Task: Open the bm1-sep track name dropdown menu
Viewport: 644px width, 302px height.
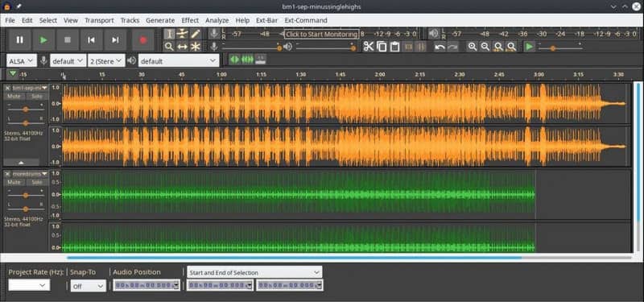Action: click(x=30, y=88)
